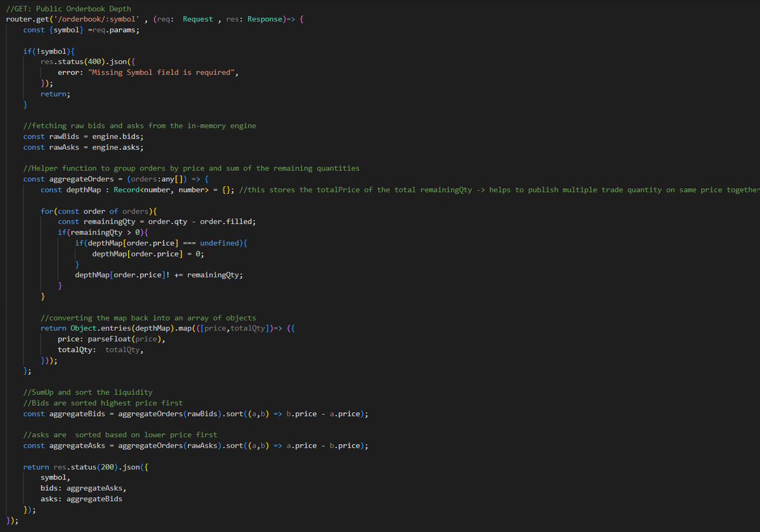Screen dimensions: 760x532
Task: Click "aggregateOrders(rawAsks)" call
Action: (170, 446)
